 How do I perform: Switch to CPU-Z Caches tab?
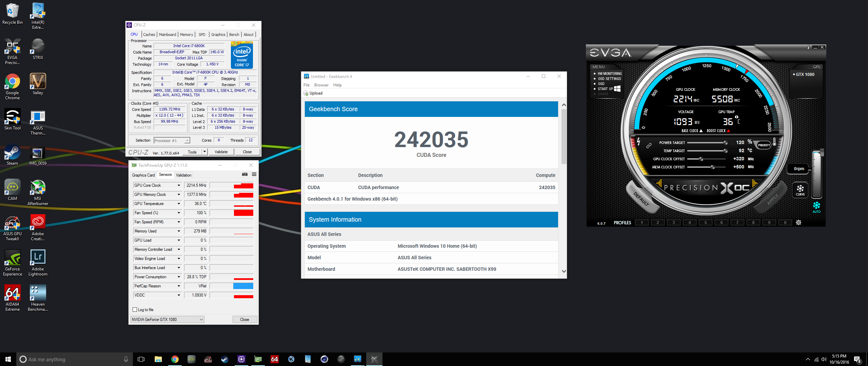pos(149,35)
